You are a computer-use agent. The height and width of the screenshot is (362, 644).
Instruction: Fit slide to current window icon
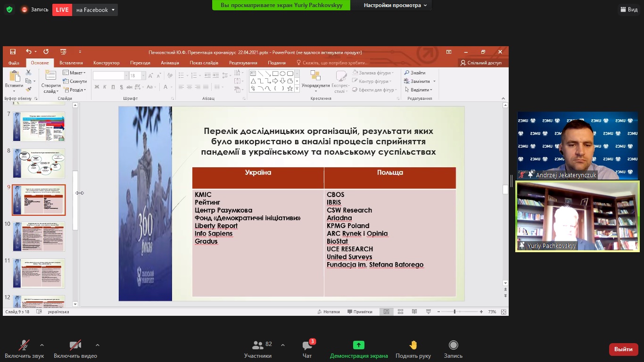click(x=504, y=312)
